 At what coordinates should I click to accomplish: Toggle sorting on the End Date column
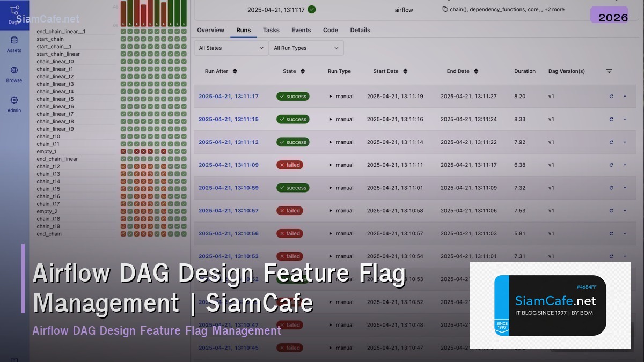tap(477, 71)
